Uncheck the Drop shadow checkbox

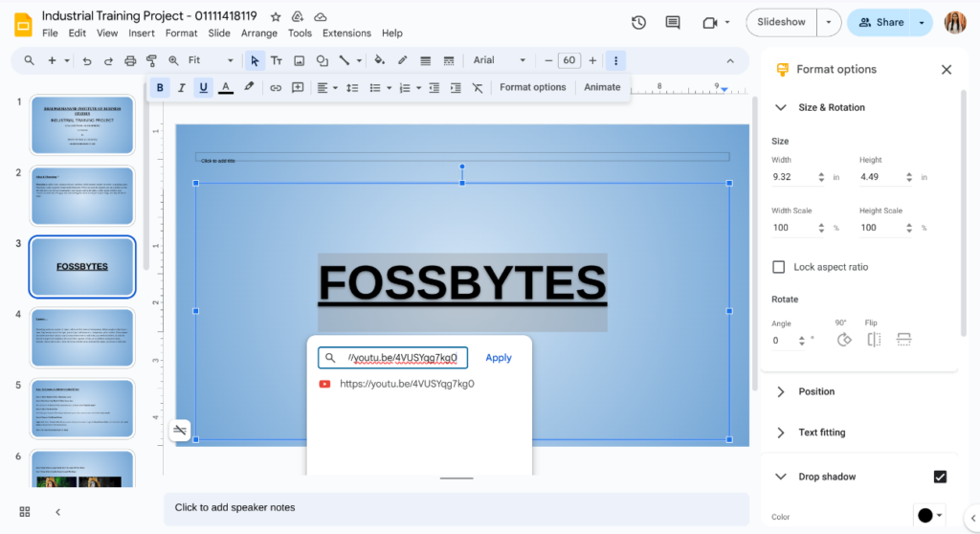click(x=940, y=477)
